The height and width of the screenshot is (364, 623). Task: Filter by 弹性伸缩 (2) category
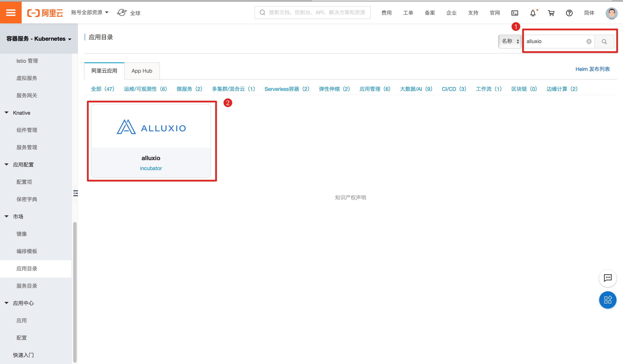[x=334, y=89]
